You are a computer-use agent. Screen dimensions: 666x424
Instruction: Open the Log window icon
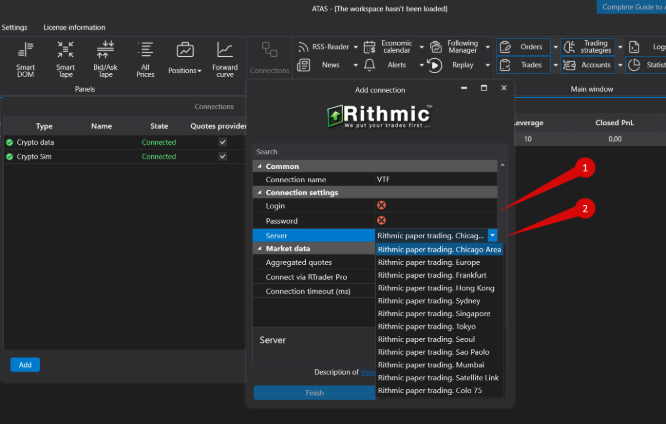pos(634,47)
